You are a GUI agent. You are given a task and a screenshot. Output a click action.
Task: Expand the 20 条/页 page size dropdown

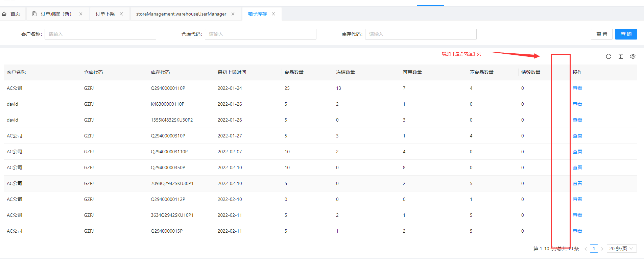621,249
